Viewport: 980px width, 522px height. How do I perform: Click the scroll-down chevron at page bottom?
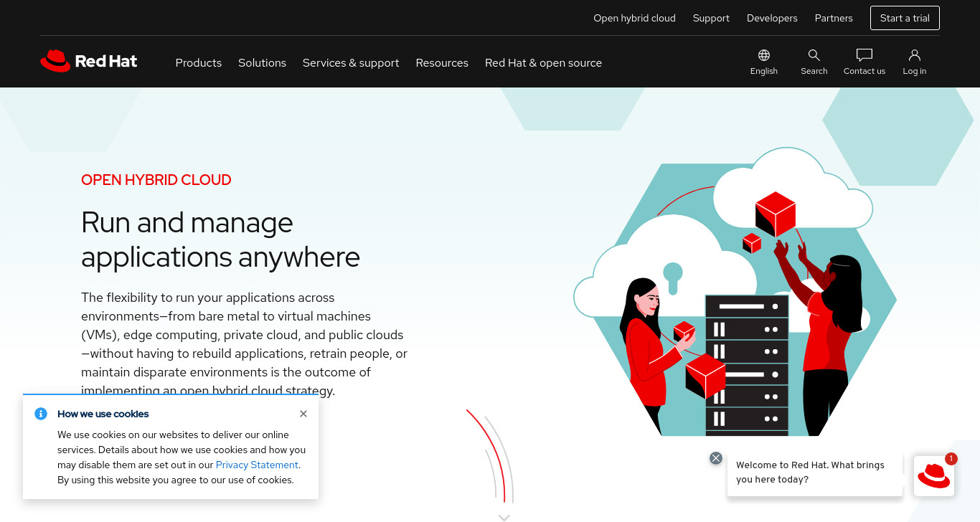[x=504, y=517]
